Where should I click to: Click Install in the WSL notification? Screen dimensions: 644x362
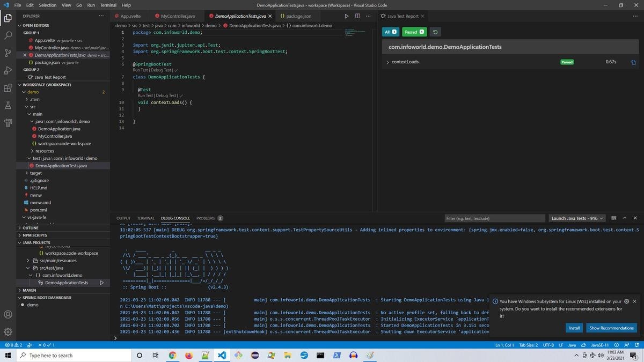(574, 328)
